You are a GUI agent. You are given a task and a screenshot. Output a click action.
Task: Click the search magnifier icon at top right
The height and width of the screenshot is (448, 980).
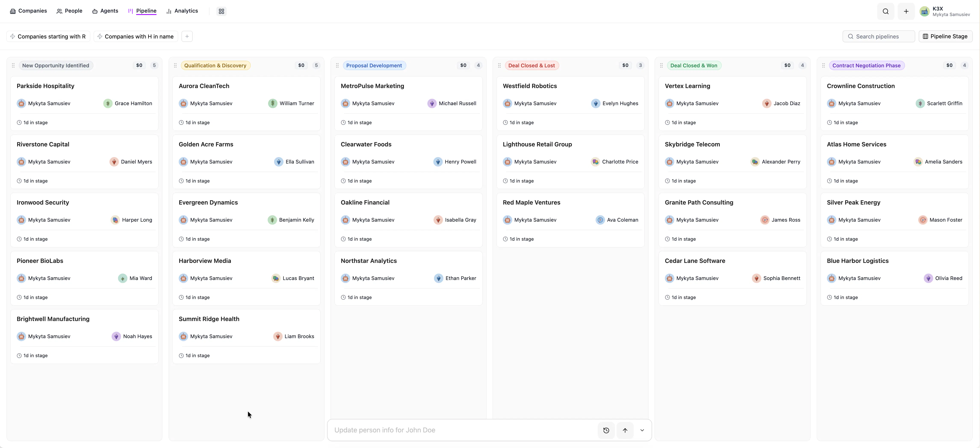886,11
